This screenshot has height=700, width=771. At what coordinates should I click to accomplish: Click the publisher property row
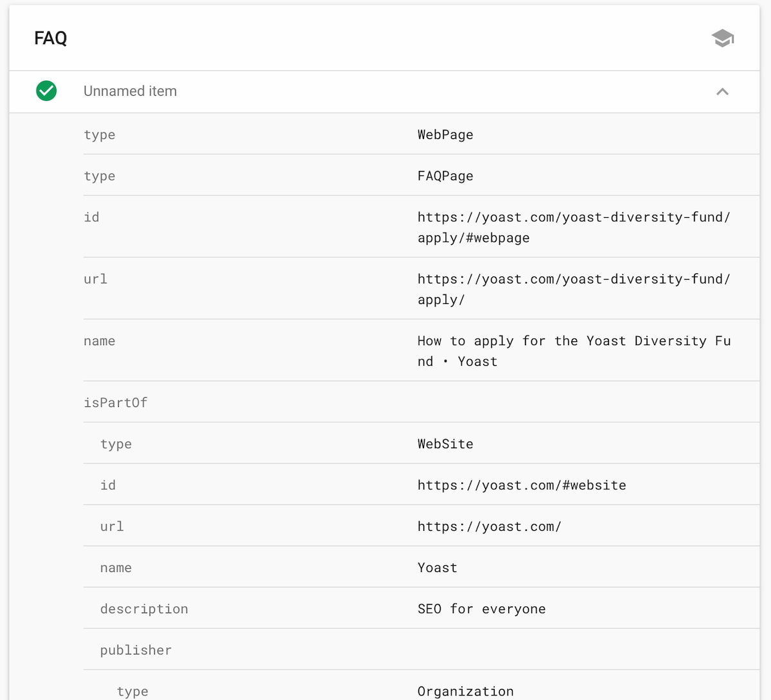pyautogui.click(x=136, y=651)
